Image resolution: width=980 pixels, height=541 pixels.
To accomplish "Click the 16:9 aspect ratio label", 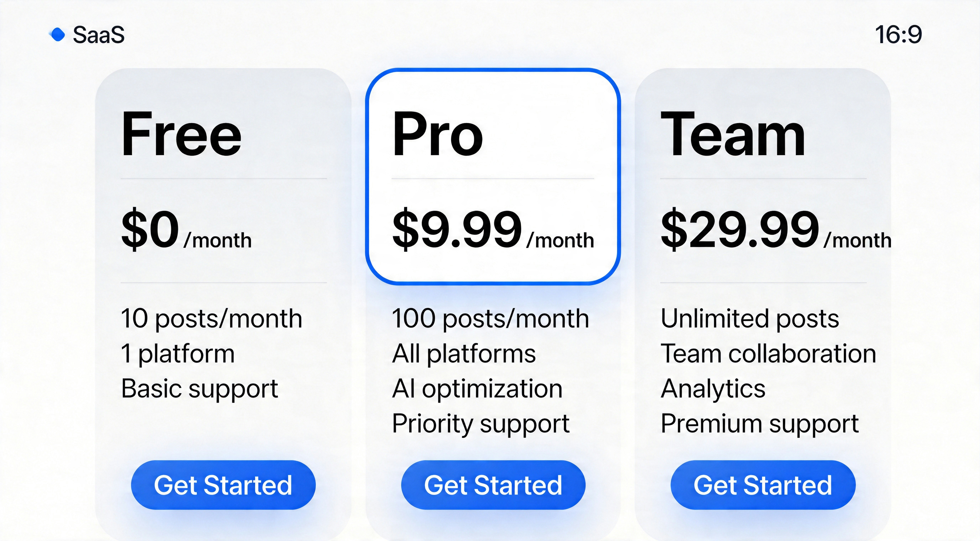I will 898,34.
